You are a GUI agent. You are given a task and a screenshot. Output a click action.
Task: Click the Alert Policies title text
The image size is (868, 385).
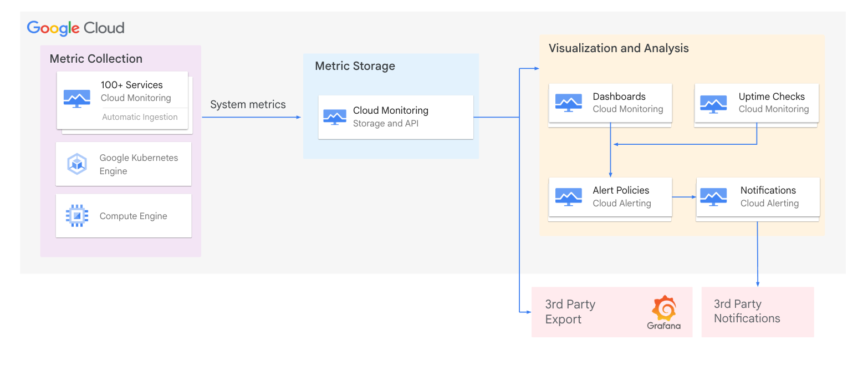[x=621, y=190]
